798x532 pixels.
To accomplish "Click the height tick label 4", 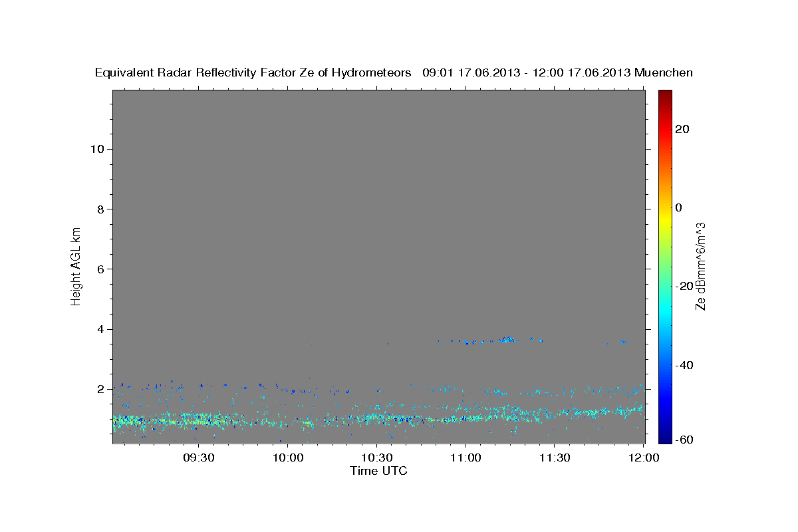I will point(101,329).
